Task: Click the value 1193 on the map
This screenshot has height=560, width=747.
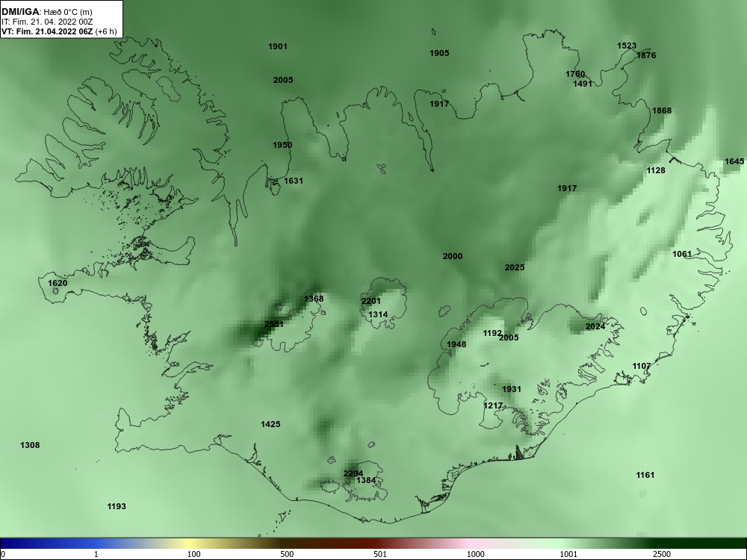Action: click(x=117, y=506)
